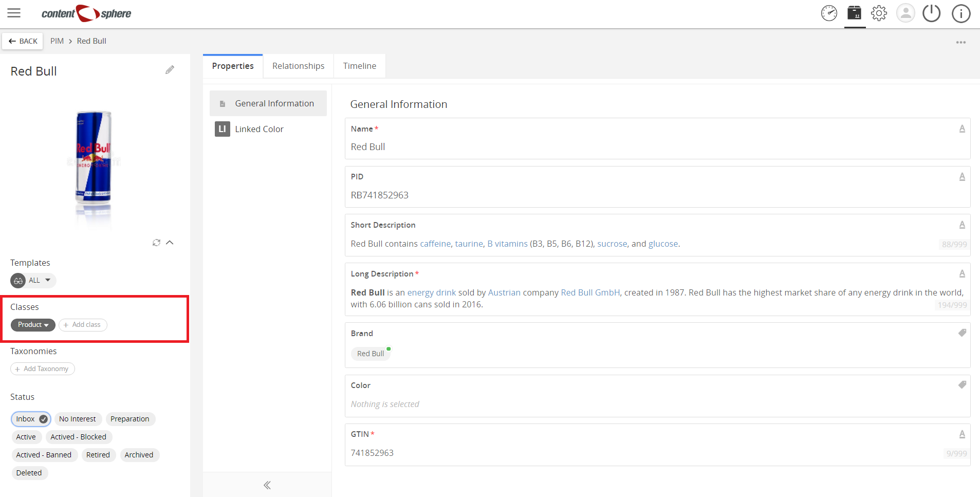This screenshot has height=497, width=980.
Task: Collapse the product image panel
Action: pyautogui.click(x=170, y=243)
